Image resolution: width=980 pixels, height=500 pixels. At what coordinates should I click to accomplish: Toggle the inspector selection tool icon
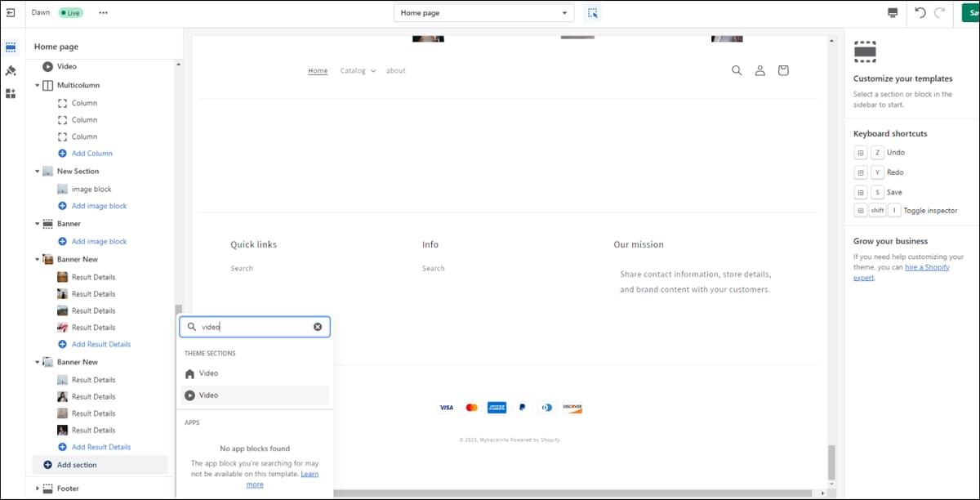tap(593, 13)
